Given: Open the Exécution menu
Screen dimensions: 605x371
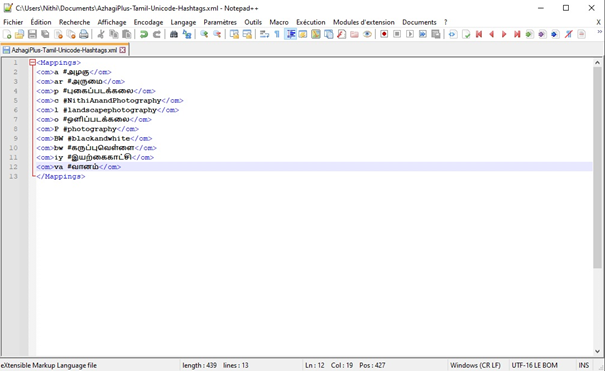Looking at the screenshot, I should [x=311, y=22].
